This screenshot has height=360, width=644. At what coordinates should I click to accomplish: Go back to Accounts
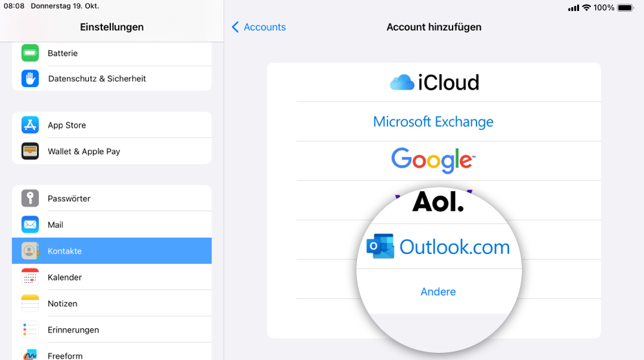[259, 27]
